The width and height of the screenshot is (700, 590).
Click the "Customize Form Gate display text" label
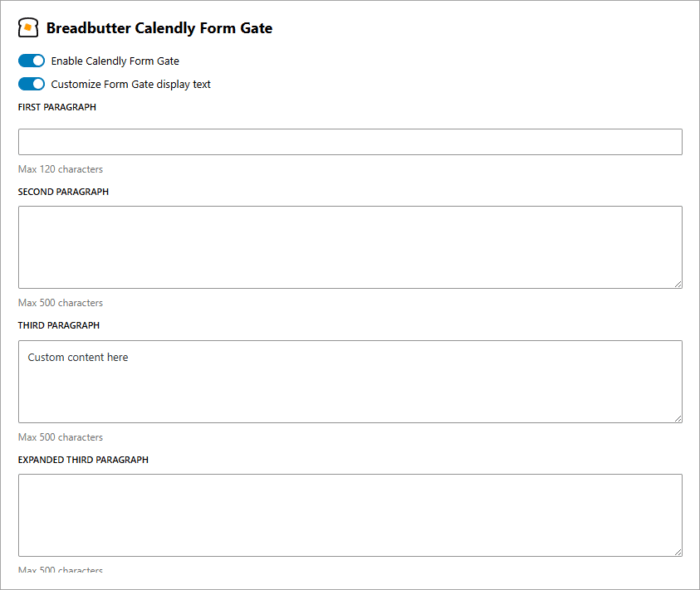point(131,84)
